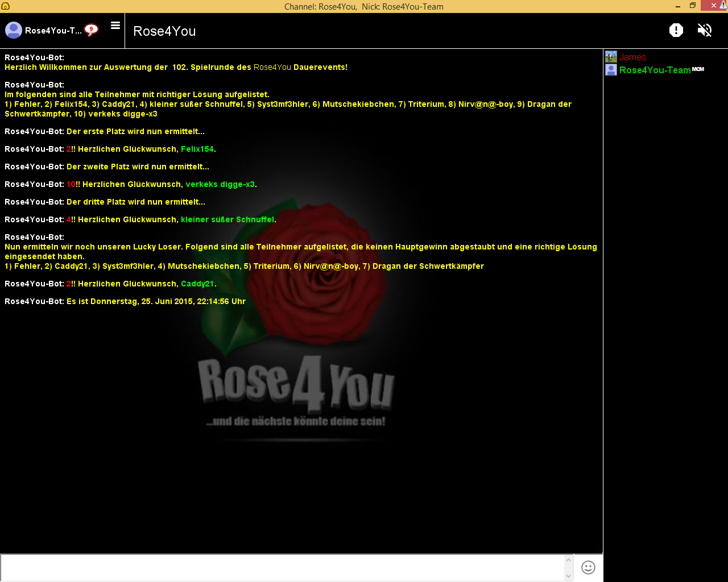Click the red message notification bubble
The width and height of the screenshot is (728, 582).
click(91, 30)
